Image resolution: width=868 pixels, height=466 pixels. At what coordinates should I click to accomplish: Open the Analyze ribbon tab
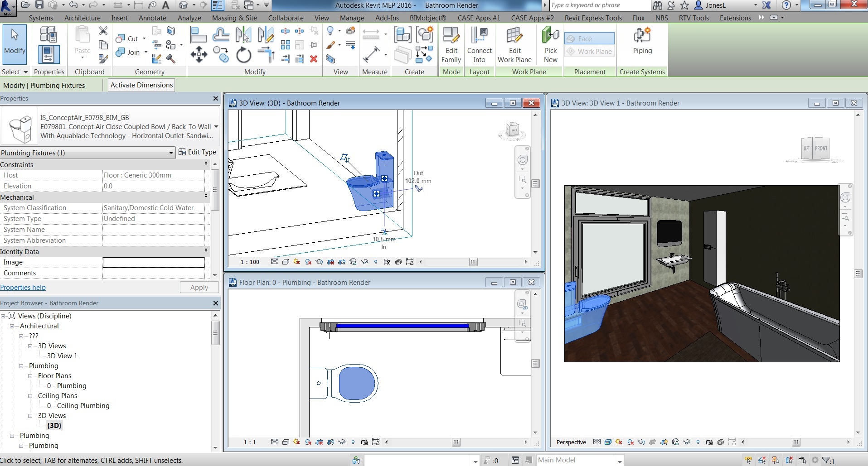coord(189,18)
